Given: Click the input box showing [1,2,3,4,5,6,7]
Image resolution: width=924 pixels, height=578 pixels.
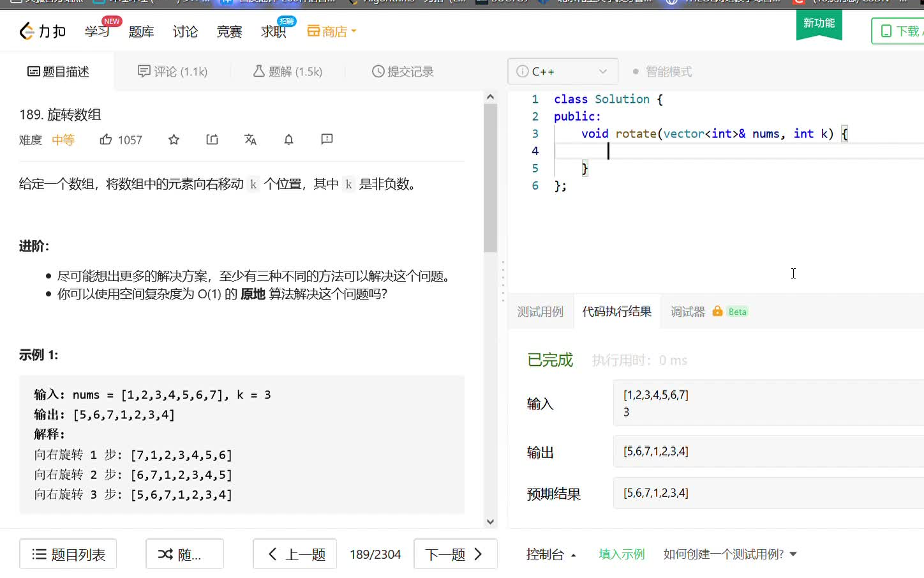Looking at the screenshot, I should [x=769, y=403].
